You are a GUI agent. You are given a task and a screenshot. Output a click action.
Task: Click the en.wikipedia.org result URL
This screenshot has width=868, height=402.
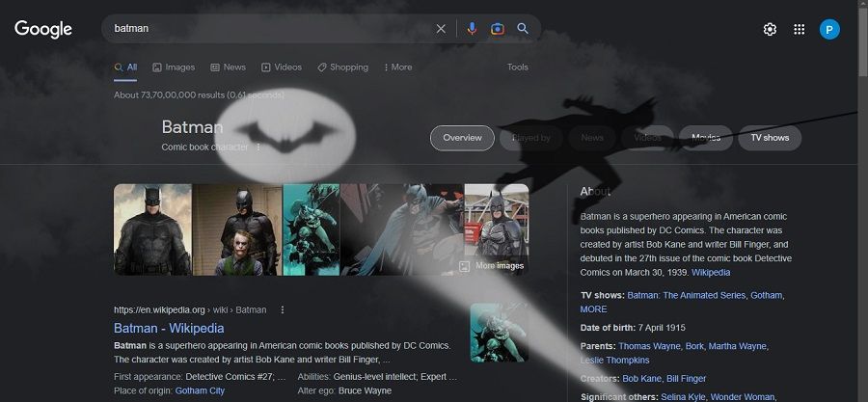[190, 309]
